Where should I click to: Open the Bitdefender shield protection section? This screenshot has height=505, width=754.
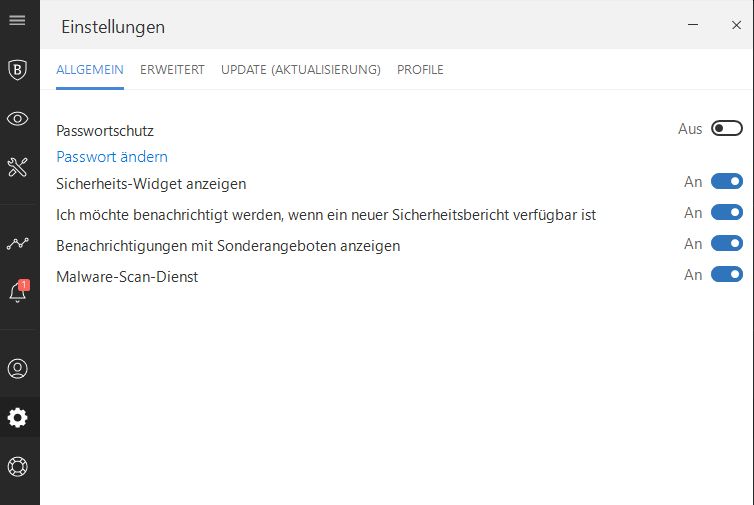[x=17, y=69]
